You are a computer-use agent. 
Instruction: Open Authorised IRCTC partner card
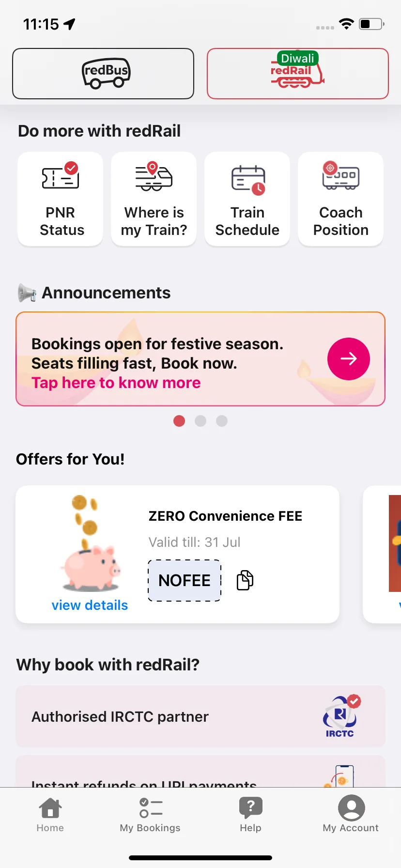(200, 716)
